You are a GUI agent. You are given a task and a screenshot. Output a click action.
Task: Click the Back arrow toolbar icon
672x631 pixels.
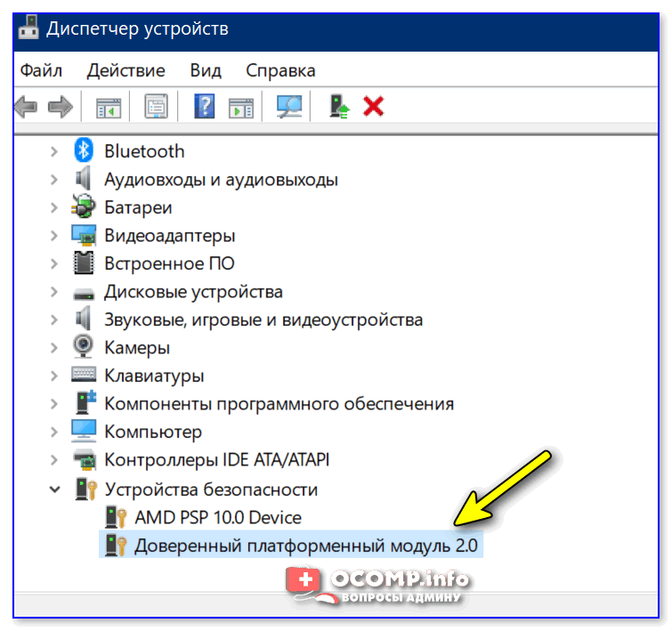26,106
